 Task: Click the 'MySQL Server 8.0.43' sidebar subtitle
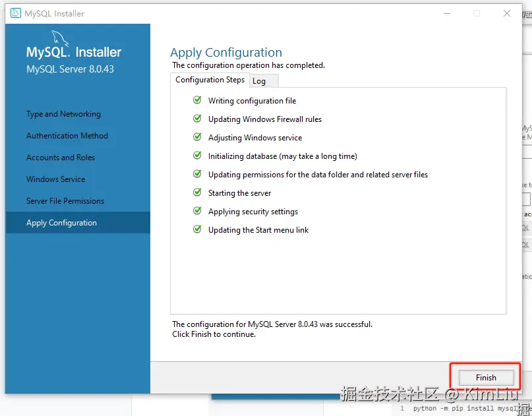70,69
